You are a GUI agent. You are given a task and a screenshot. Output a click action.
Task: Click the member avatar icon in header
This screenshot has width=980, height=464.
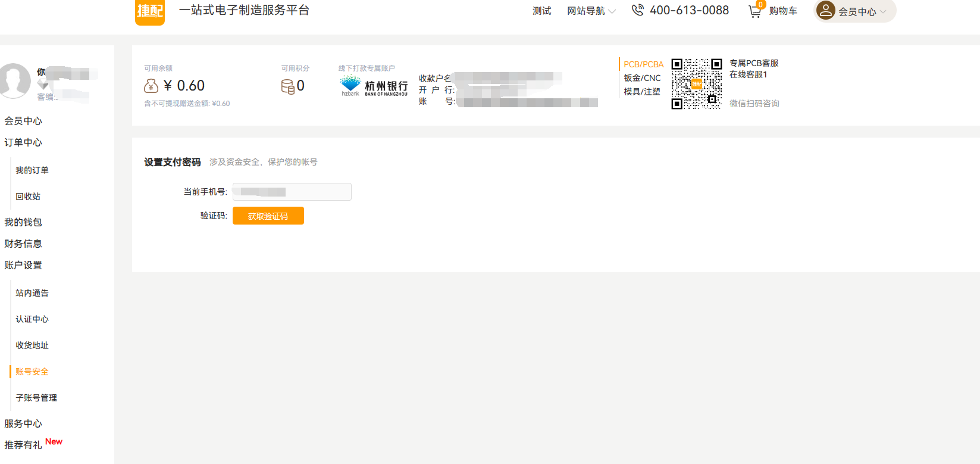pyautogui.click(x=825, y=10)
